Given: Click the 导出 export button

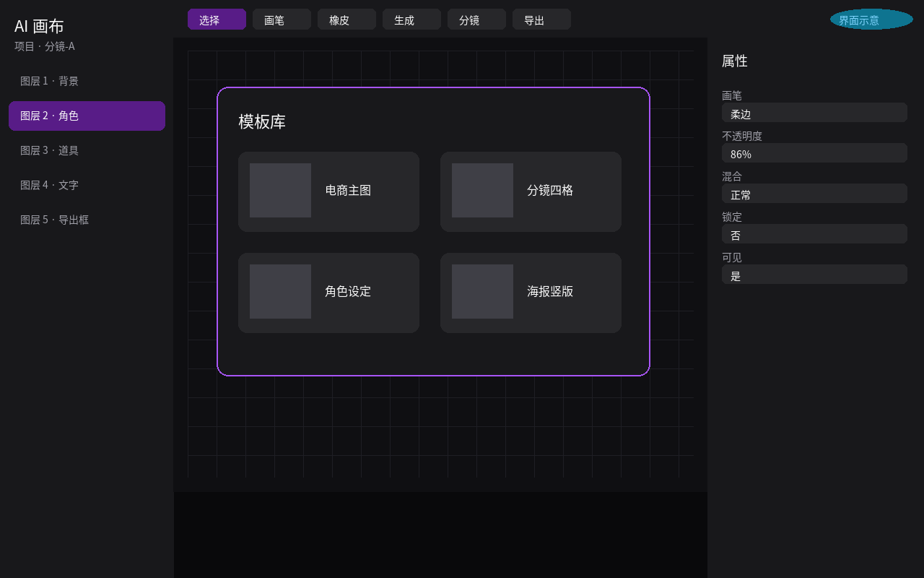Looking at the screenshot, I should point(541,20).
